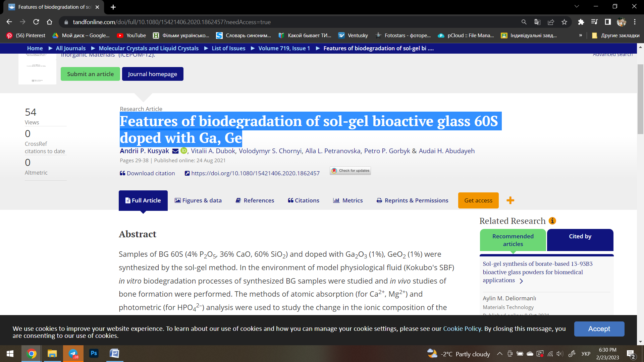This screenshot has width=644, height=362.
Task: Switch to the Citations tab
Action: pos(304,200)
